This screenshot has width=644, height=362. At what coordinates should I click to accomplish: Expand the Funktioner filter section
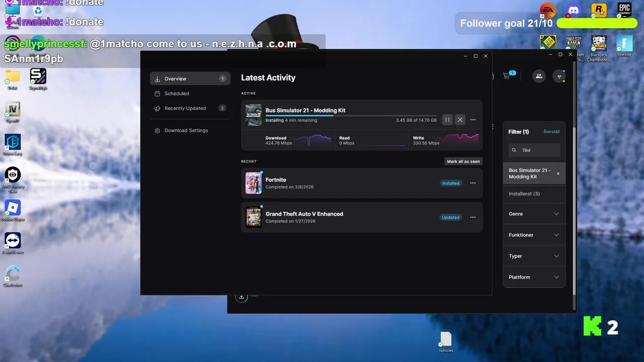[534, 235]
